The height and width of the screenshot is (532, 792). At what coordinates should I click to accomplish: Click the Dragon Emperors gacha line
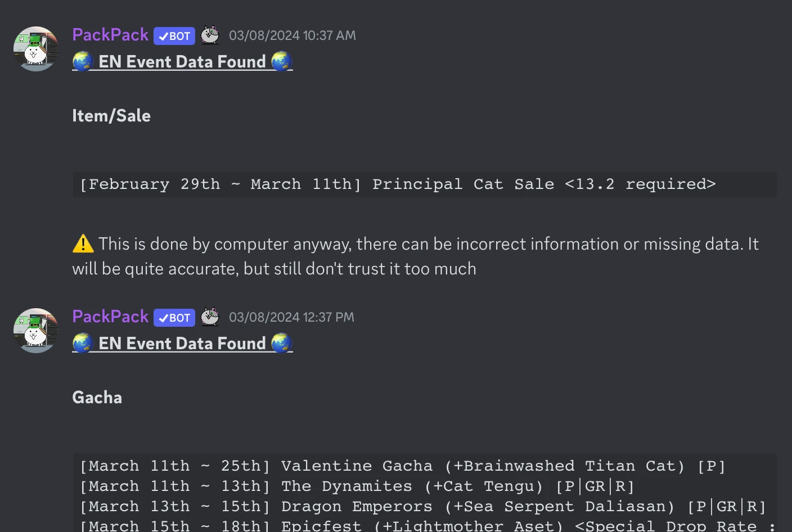coord(422,507)
